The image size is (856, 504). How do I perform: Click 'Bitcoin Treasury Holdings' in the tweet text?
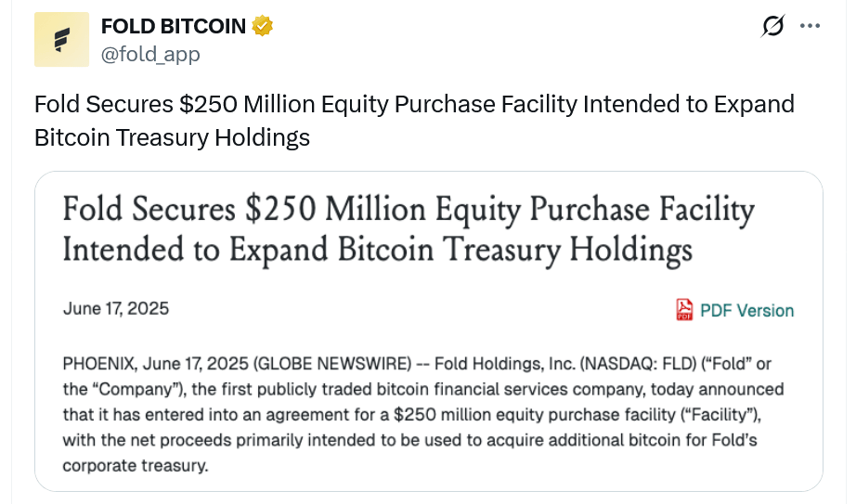(172, 137)
